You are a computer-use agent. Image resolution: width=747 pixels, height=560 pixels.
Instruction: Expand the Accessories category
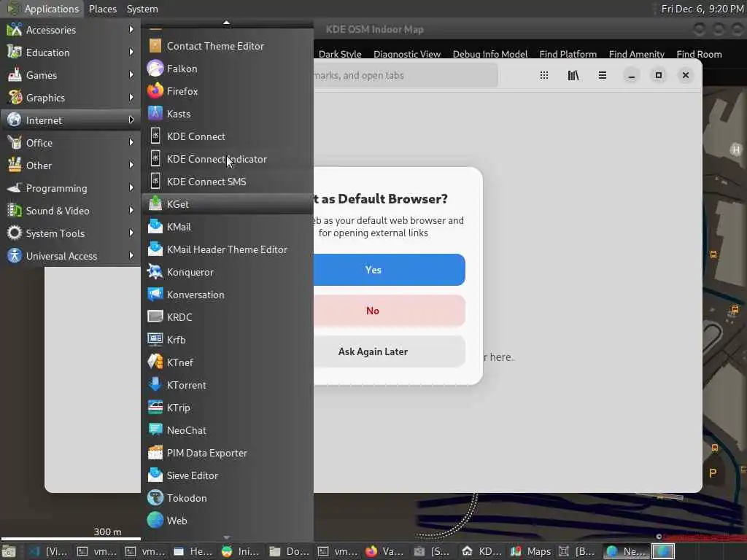click(x=71, y=30)
